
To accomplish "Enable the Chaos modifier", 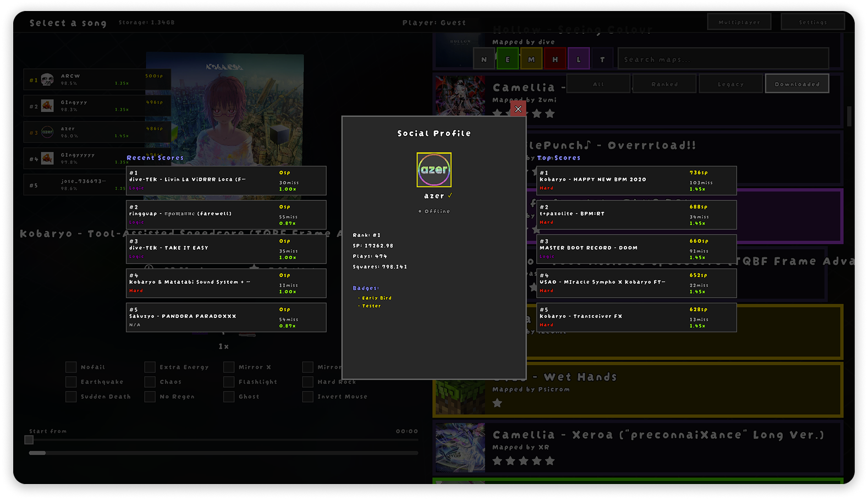I will click(150, 382).
